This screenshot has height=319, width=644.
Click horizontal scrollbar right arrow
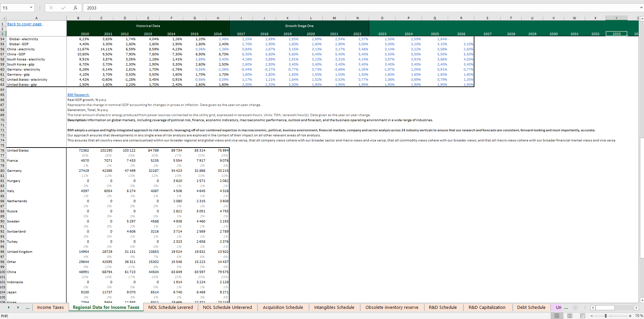636,308
